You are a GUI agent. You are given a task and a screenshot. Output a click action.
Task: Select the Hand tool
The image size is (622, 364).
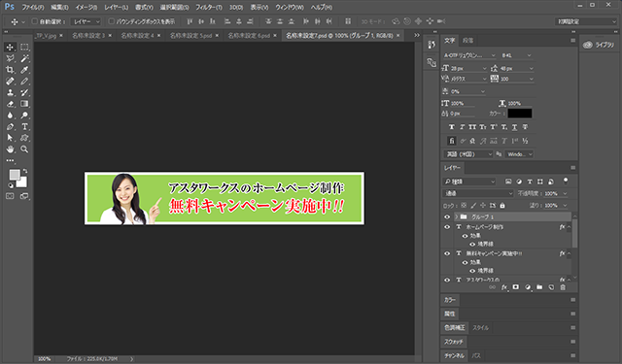coord(10,149)
